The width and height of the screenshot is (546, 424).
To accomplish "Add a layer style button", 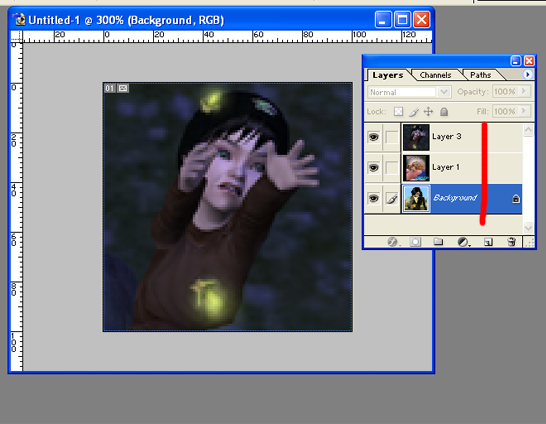I will click(x=392, y=242).
